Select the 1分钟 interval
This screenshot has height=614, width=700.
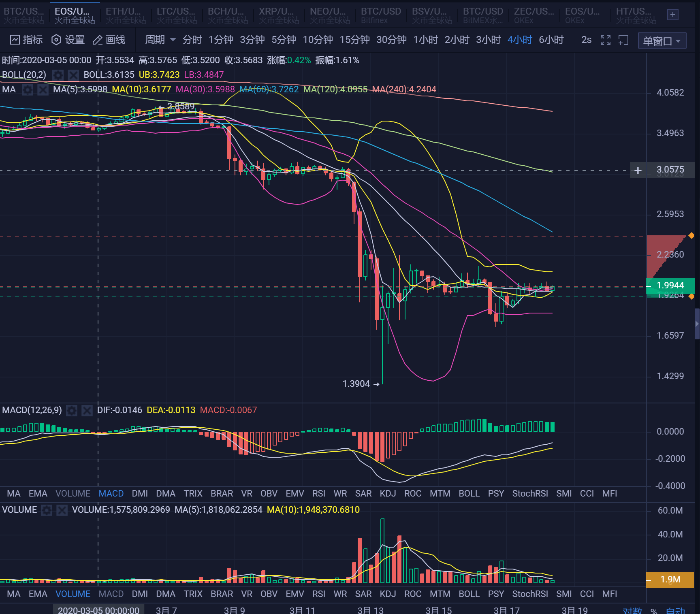coord(221,40)
